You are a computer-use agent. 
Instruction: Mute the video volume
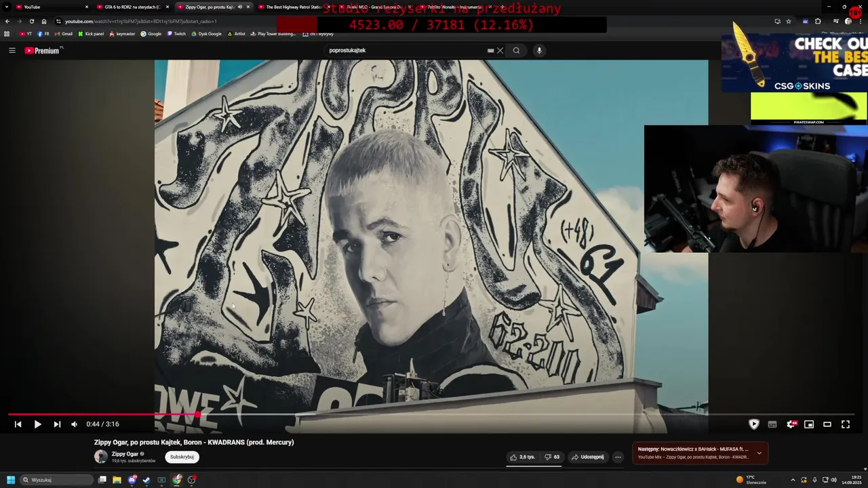75,424
